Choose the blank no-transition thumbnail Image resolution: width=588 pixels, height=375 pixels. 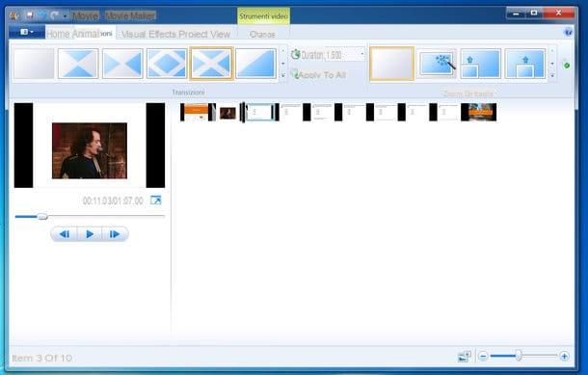pos(34,64)
